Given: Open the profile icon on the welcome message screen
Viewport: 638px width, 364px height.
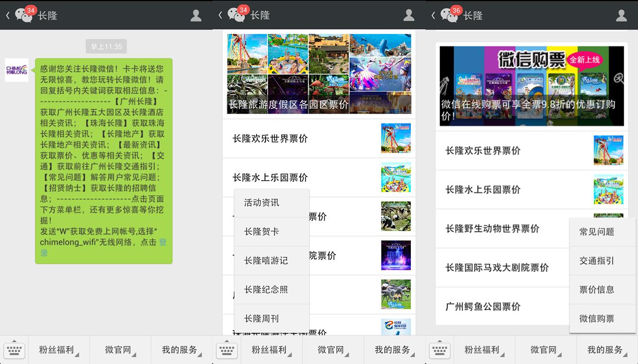Looking at the screenshot, I should click(x=195, y=15).
